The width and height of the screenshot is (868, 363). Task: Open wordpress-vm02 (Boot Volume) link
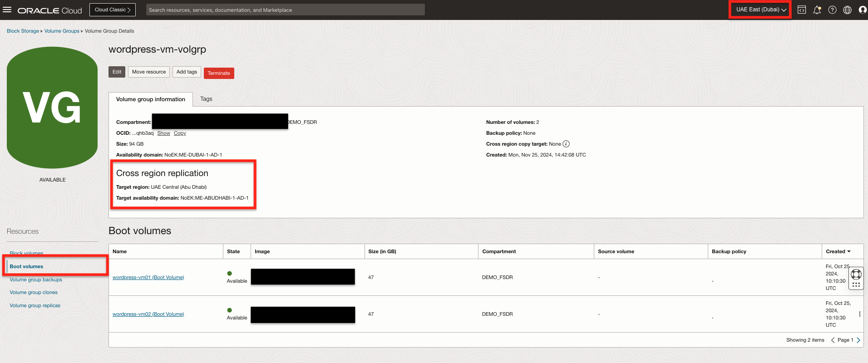pyautogui.click(x=148, y=314)
